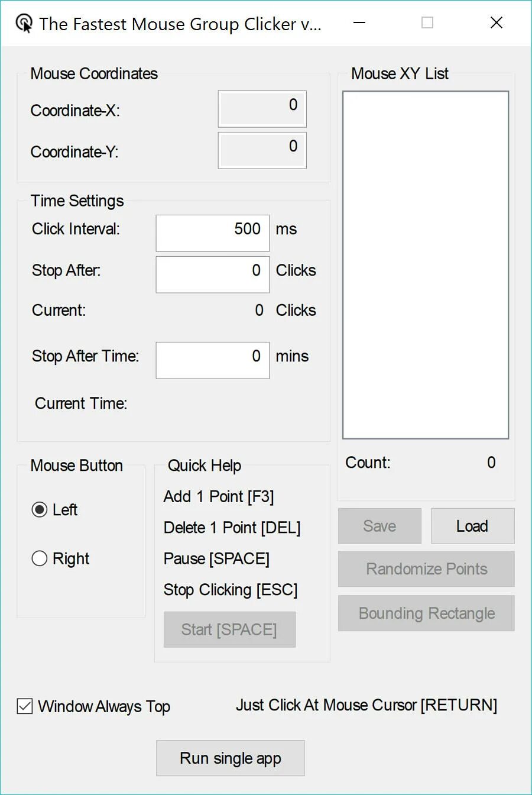Click the Save button
The height and width of the screenshot is (795, 532).
pyautogui.click(x=379, y=526)
